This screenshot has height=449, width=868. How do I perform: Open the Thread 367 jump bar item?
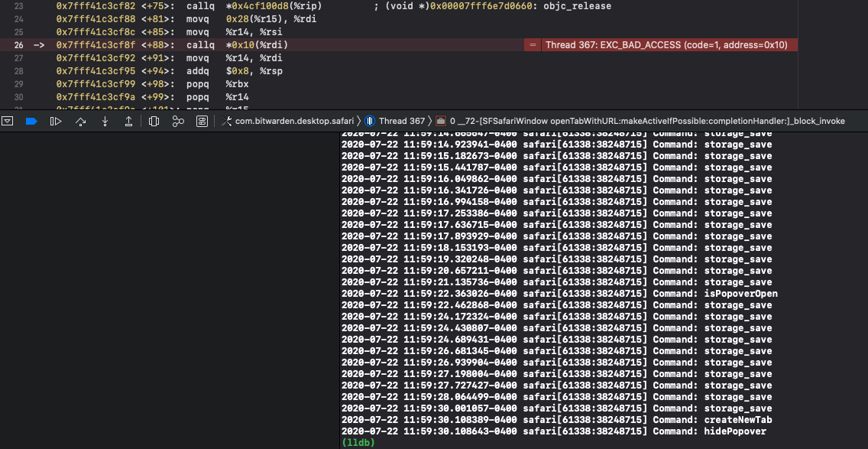[x=402, y=121]
